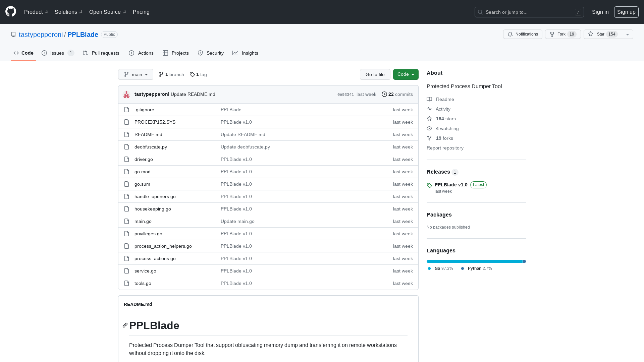
Task: Open the Open Source dropdown menu
Action: 108,12
